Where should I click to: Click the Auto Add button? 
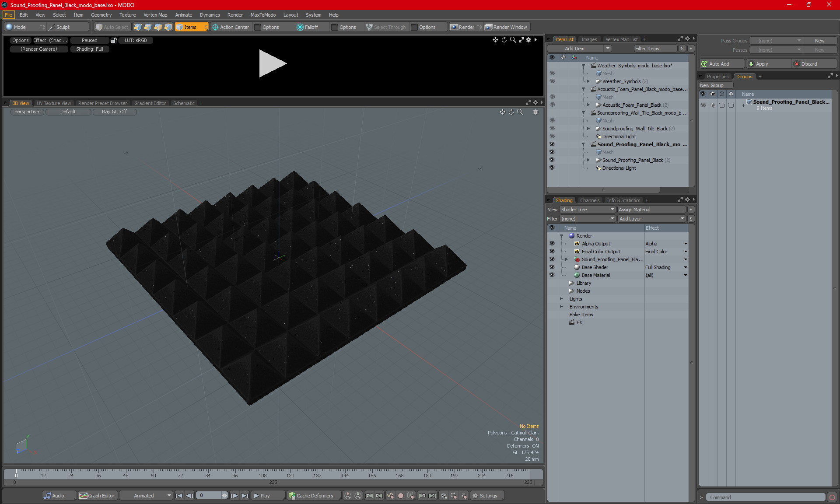722,64
